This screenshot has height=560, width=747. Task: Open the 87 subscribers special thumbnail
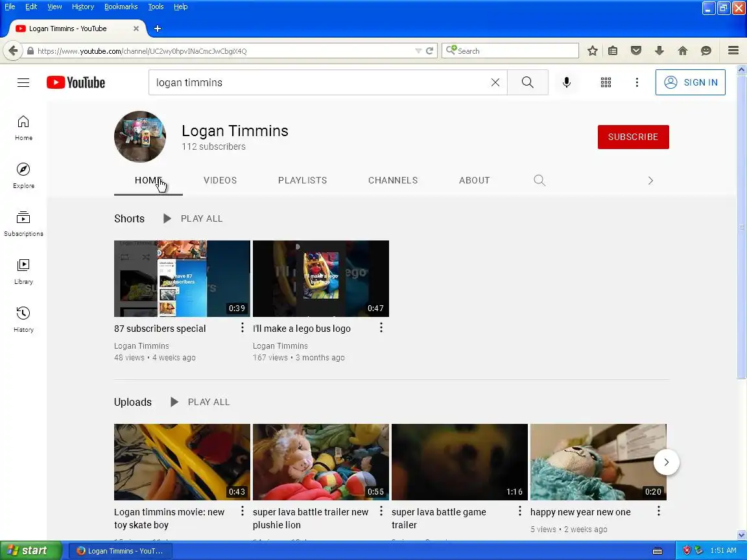coord(182,279)
